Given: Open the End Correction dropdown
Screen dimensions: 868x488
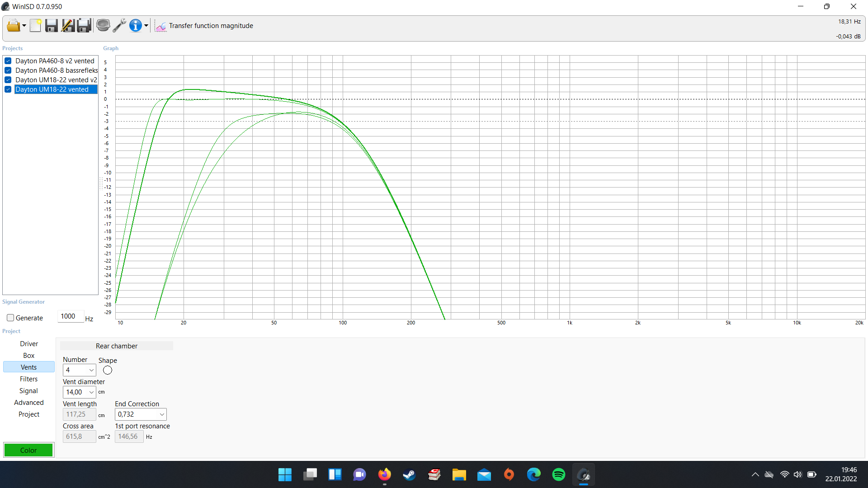Looking at the screenshot, I should click(141, 414).
